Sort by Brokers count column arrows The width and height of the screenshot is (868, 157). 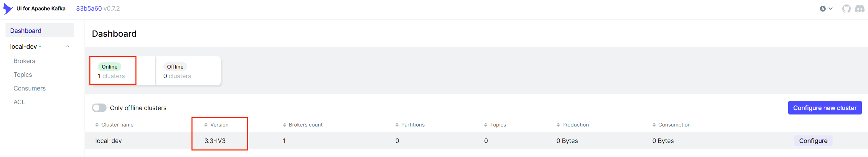click(285, 125)
